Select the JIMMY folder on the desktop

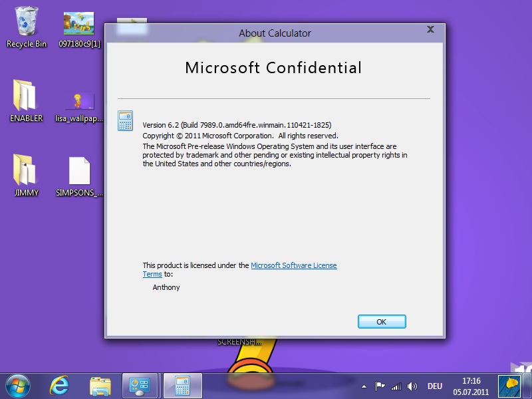(x=26, y=176)
